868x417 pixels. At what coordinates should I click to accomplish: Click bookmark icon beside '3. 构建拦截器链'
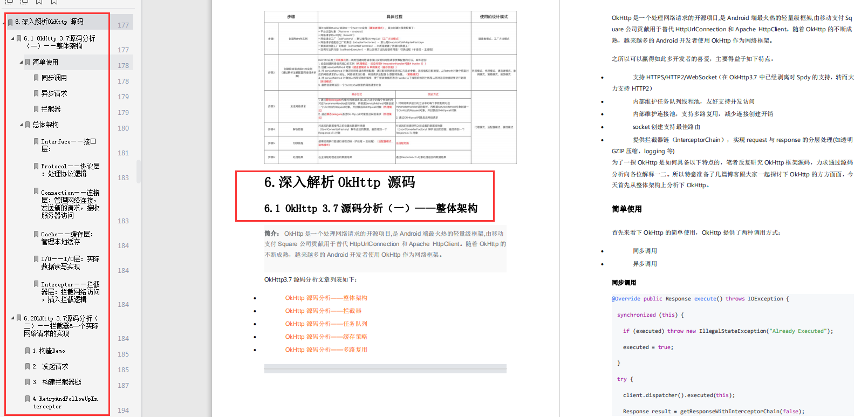(28, 382)
